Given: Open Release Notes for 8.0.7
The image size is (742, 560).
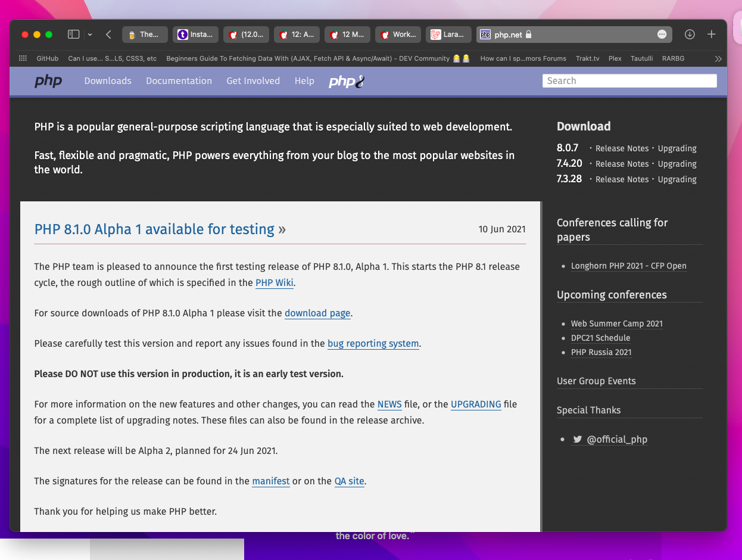Looking at the screenshot, I should click(622, 148).
